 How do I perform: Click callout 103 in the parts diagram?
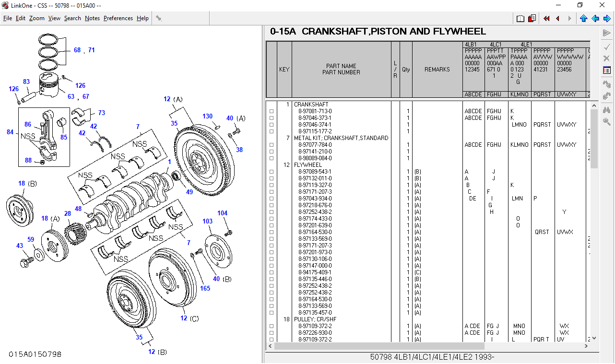207,221
